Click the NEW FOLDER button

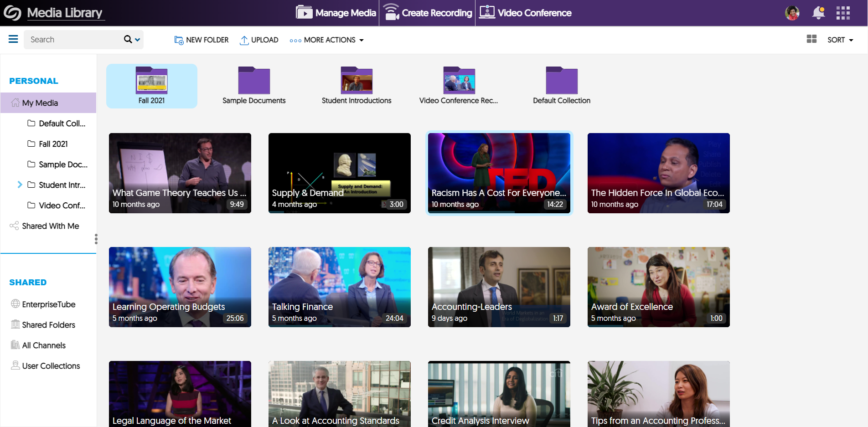(201, 40)
